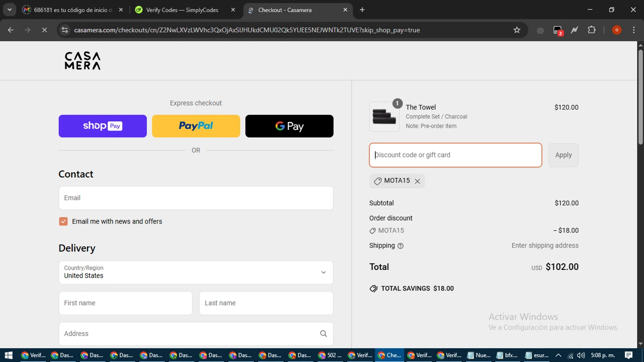Open the Windows Start menu

tap(9, 355)
